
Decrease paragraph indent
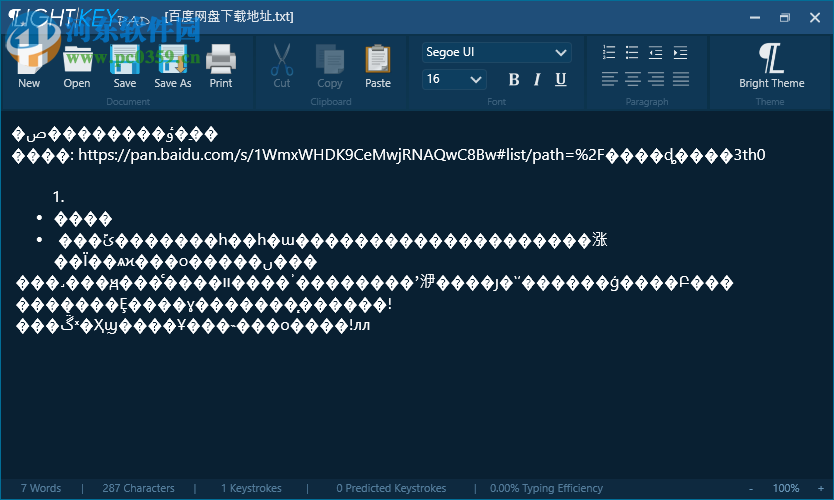coord(655,52)
